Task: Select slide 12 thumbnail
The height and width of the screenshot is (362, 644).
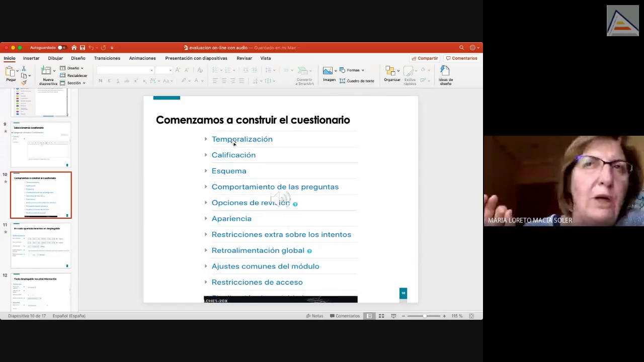Action: 41,292
